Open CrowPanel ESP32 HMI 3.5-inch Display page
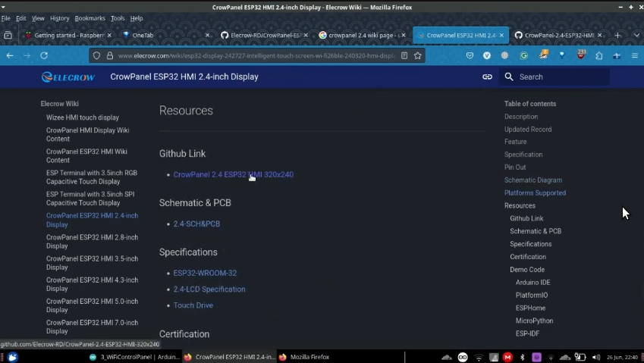The height and width of the screenshot is (363, 644). tap(92, 263)
